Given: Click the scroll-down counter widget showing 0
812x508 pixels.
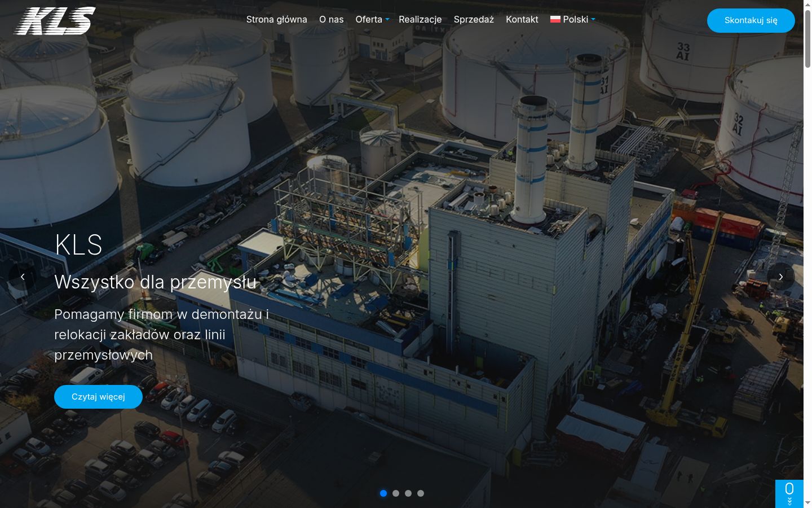Looking at the screenshot, I should pyautogui.click(x=789, y=493).
